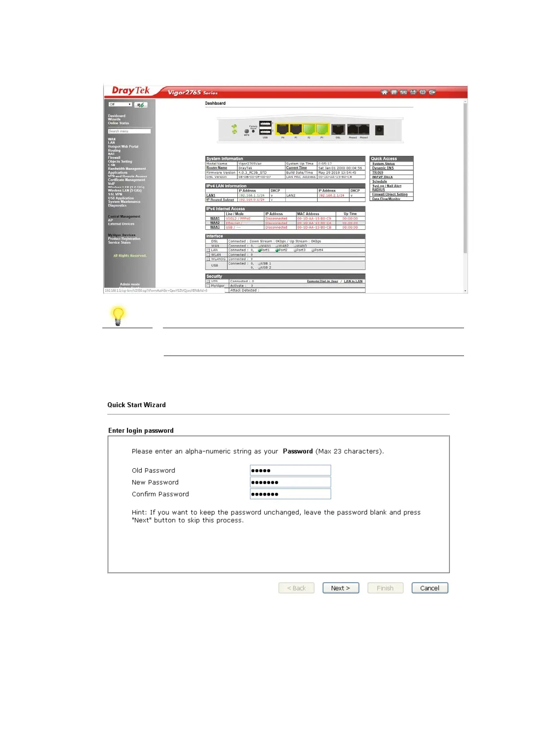Click the IPv6 button icon
The image size is (534, 756).
pyautogui.click(x=141, y=105)
